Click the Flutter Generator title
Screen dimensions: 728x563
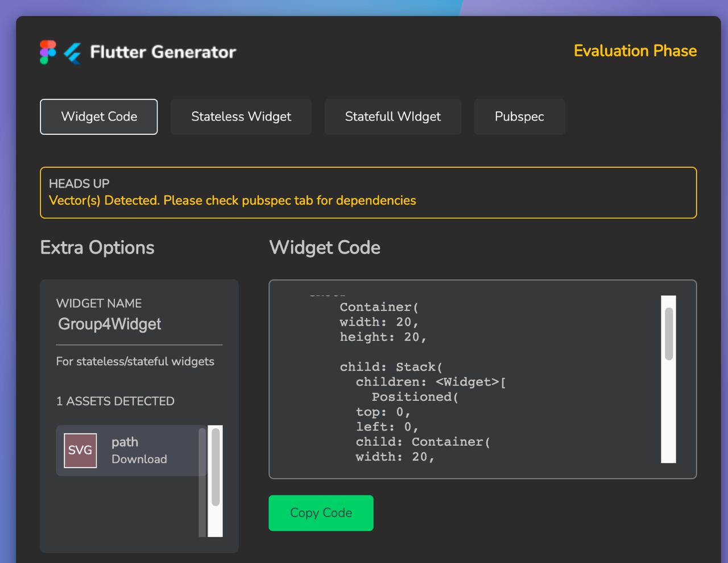pos(163,52)
